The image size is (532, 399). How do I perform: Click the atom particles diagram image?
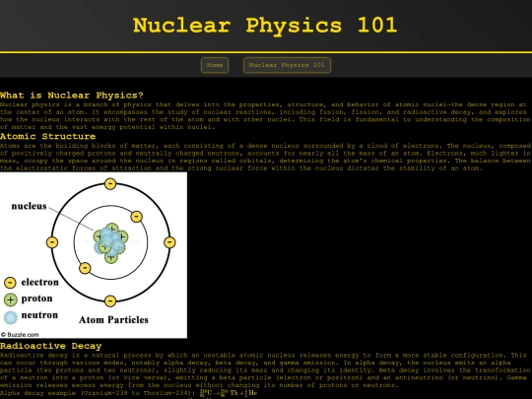(x=94, y=255)
